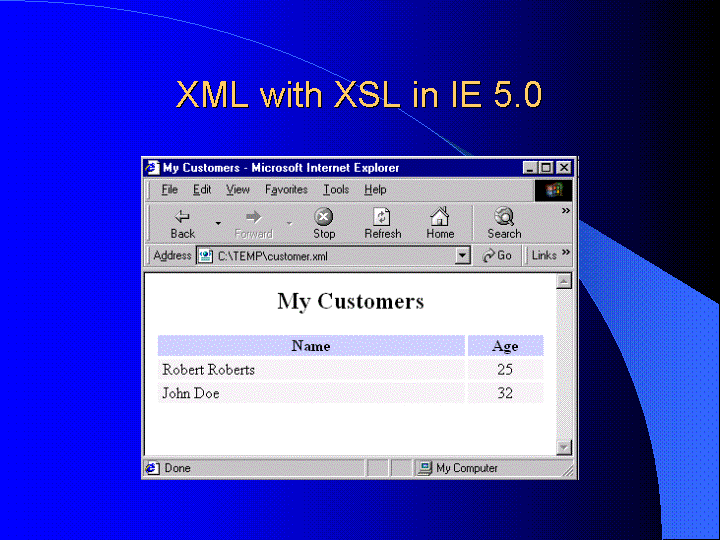Image resolution: width=720 pixels, height=540 pixels.
Task: Click the Done status bar text
Action: pos(177,468)
